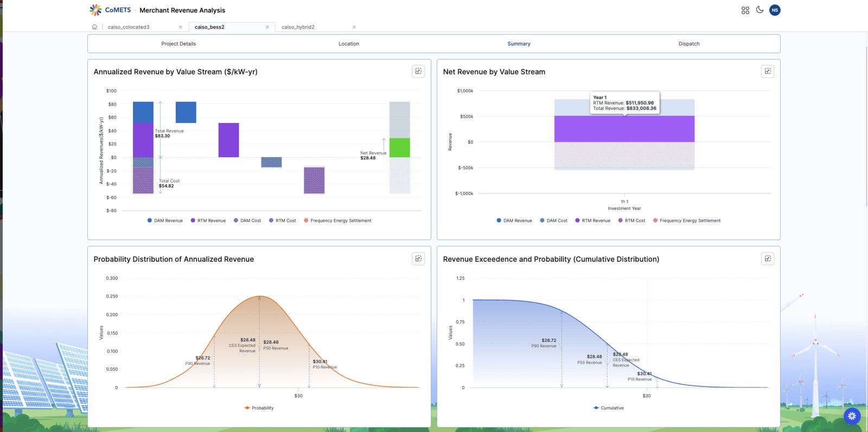Open the apps grid icon
The height and width of the screenshot is (432, 868).
745,10
